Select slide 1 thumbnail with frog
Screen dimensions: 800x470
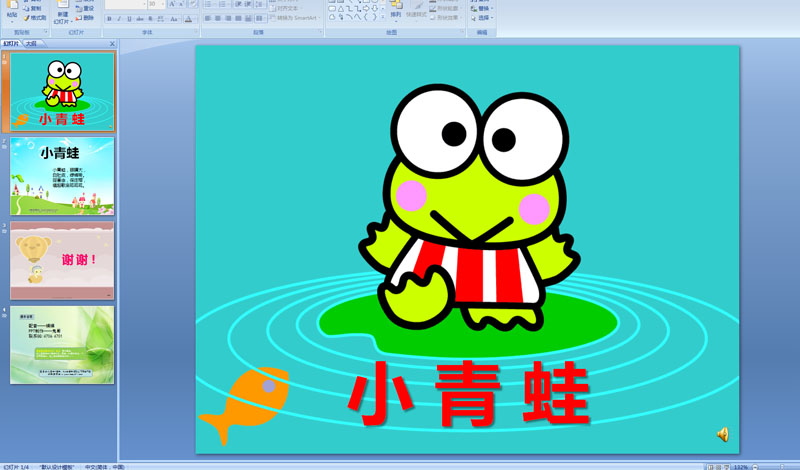click(62, 91)
